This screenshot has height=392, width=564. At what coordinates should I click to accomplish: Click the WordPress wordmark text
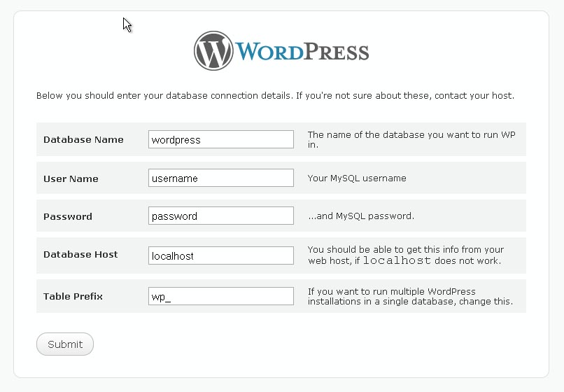pos(302,52)
